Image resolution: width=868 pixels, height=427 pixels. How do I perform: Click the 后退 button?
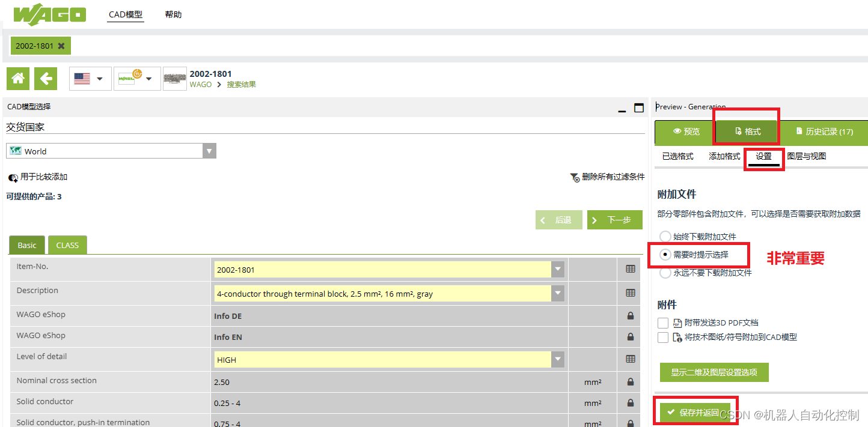(x=559, y=220)
